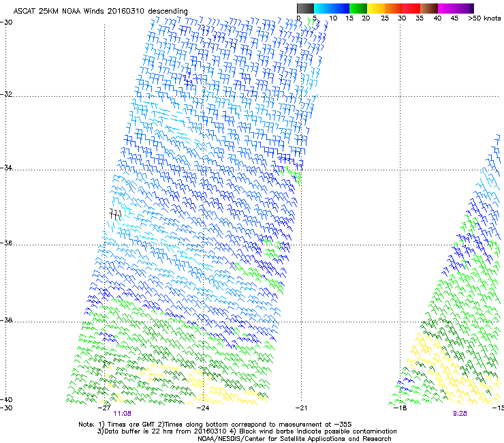Viewport: 504px width, 443px height.
Task: Click the note line about data buffer 22 hrs
Action: [x=247, y=431]
